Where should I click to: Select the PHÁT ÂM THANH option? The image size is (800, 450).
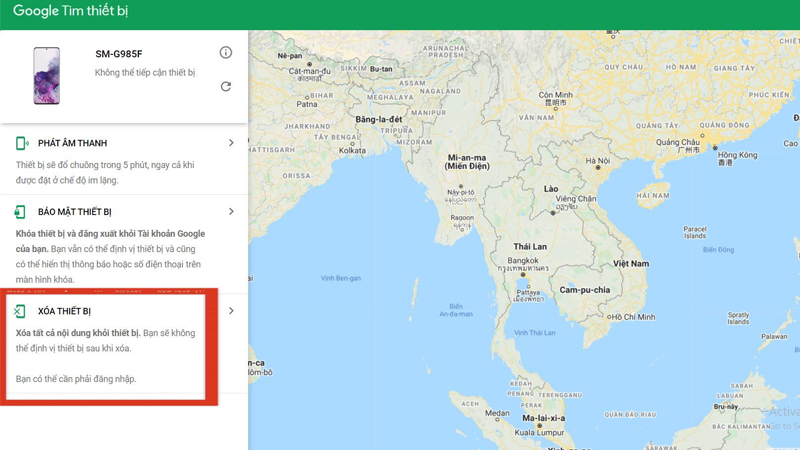[x=72, y=143]
